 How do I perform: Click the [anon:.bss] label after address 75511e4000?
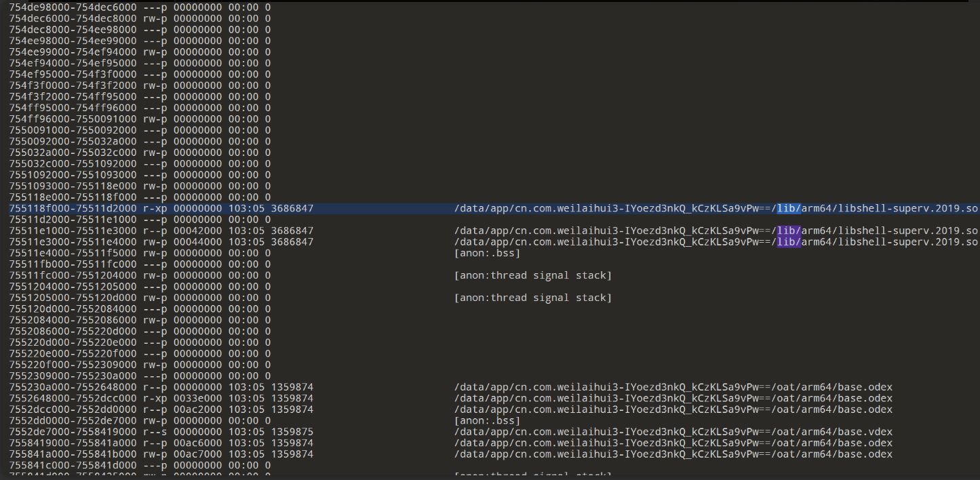coord(487,253)
